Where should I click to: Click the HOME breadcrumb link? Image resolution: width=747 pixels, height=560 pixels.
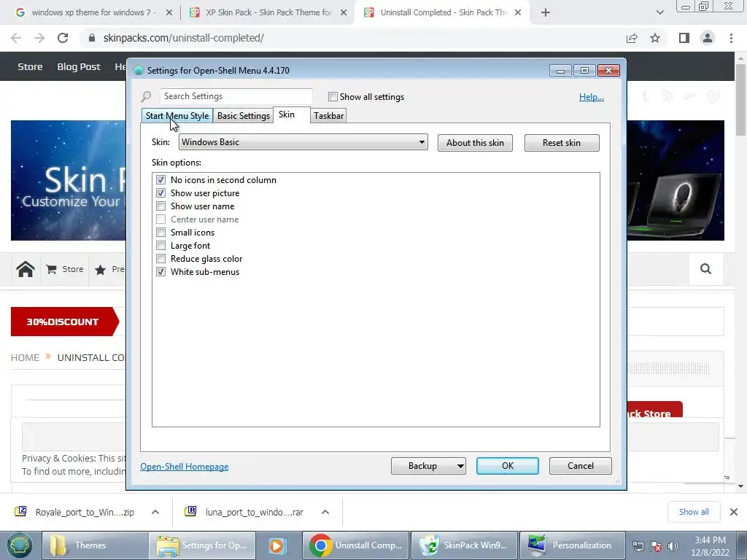point(26,357)
